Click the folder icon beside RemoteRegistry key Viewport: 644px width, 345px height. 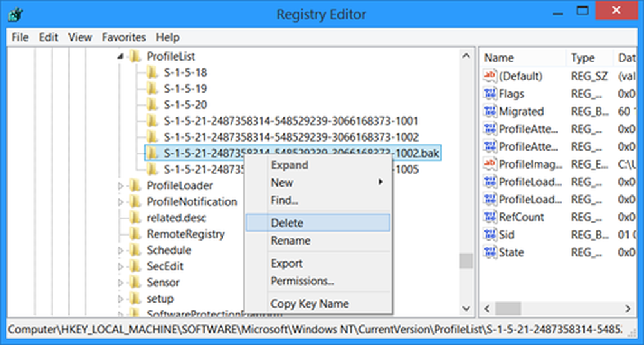(x=135, y=234)
